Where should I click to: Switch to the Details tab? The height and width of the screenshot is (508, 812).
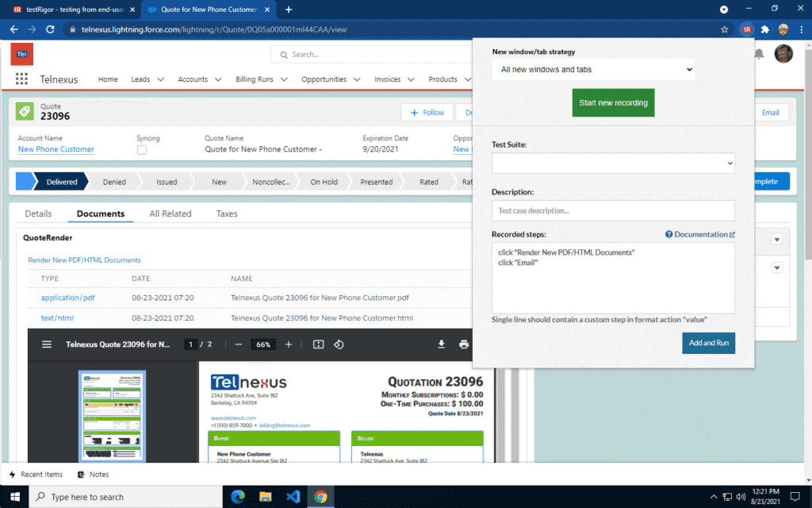[x=37, y=214]
